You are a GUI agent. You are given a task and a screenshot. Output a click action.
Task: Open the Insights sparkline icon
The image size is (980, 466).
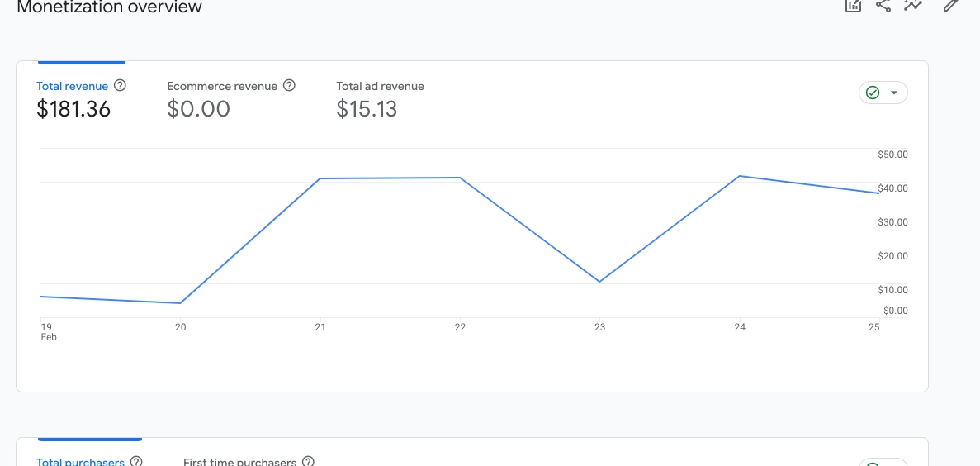[x=913, y=5]
